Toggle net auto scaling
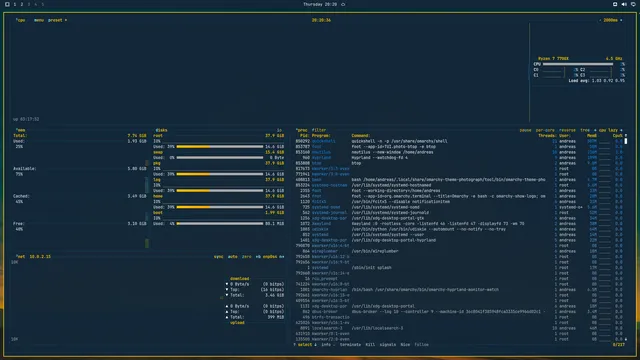This screenshot has width=640, height=360. pyautogui.click(x=233, y=257)
